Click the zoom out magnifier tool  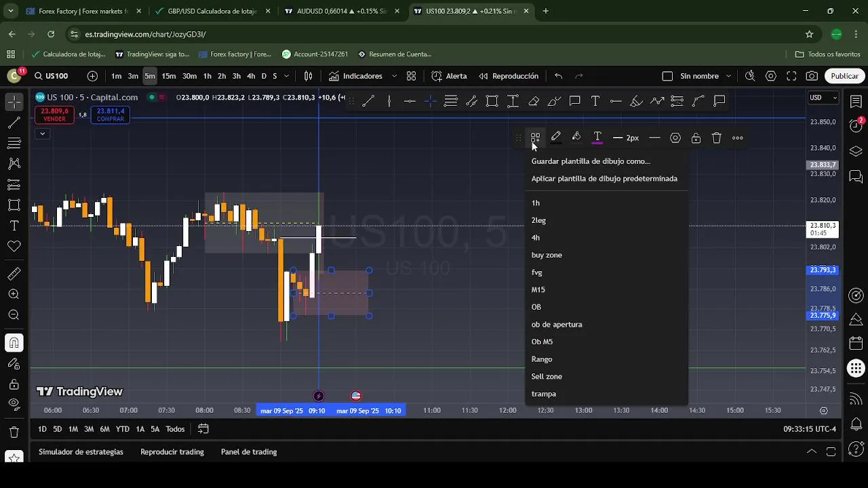[x=14, y=314]
